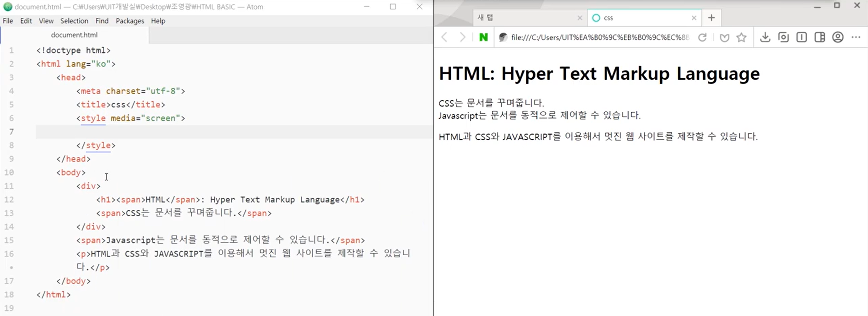868x316 pixels.
Task: Bookmark page with the star icon
Action: [741, 37]
